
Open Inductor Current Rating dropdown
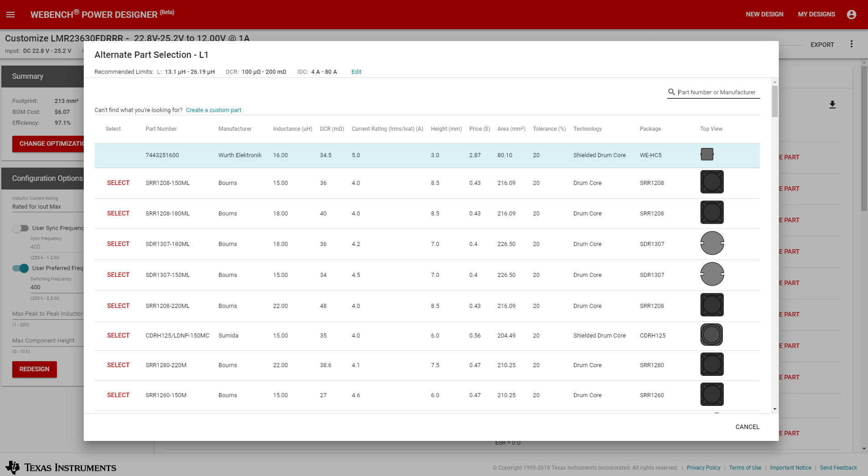(48, 207)
